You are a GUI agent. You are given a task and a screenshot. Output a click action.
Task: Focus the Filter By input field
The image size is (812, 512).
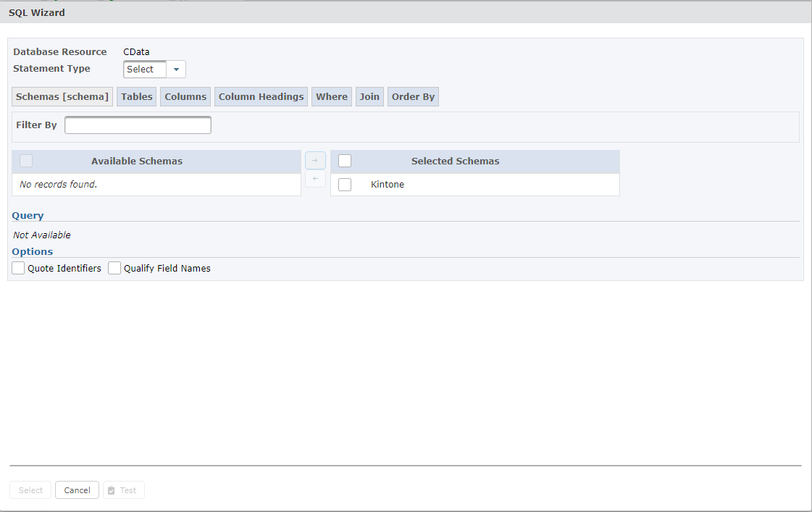coord(138,125)
